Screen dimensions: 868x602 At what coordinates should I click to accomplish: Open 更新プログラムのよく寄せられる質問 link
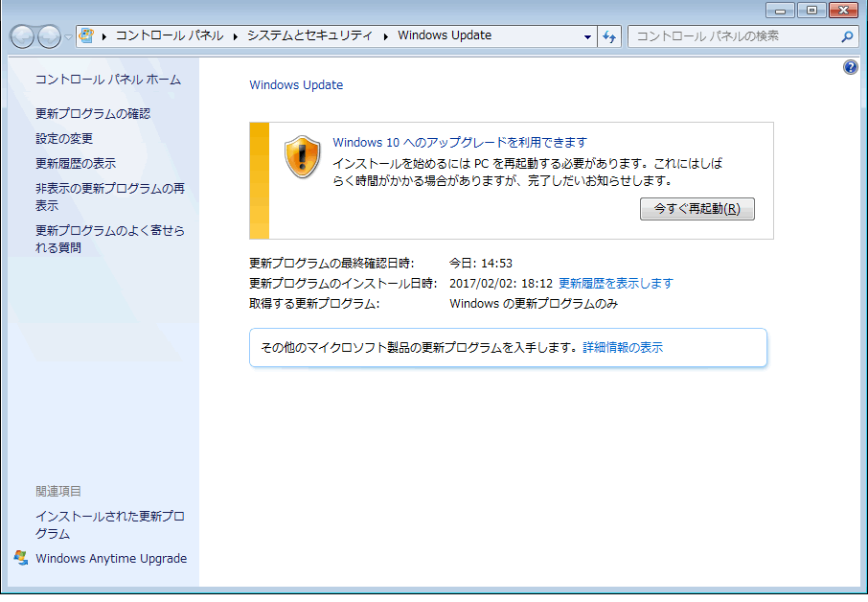pyautogui.click(x=110, y=239)
